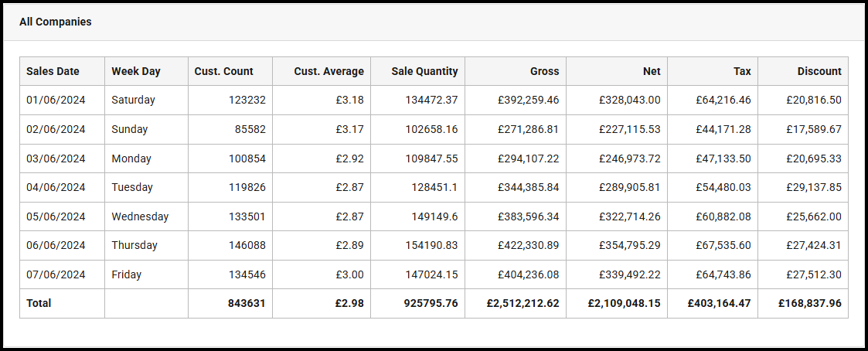Click the total discount £168,837.96 cell
This screenshot has width=868, height=351.
[x=808, y=303]
